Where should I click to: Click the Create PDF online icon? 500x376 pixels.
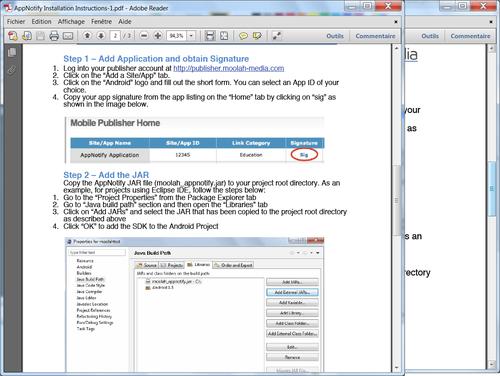coord(13,36)
